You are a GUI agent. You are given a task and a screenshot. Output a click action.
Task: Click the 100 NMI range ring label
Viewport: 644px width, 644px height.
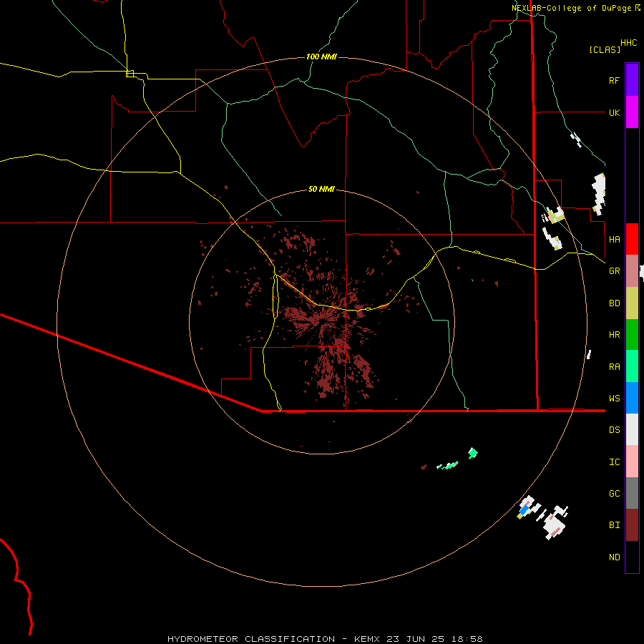coord(321,57)
